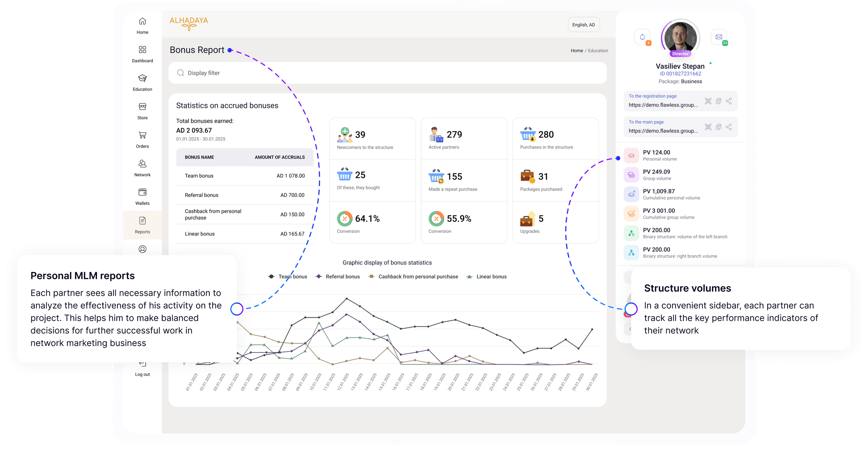The height and width of the screenshot is (451, 868).
Task: Open the notifications bell icon
Action: click(642, 37)
